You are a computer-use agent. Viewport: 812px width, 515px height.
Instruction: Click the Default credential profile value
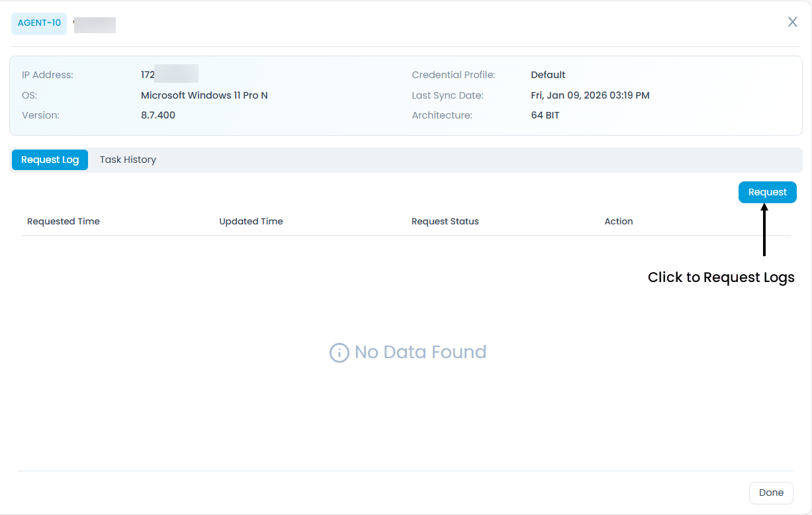coord(548,75)
